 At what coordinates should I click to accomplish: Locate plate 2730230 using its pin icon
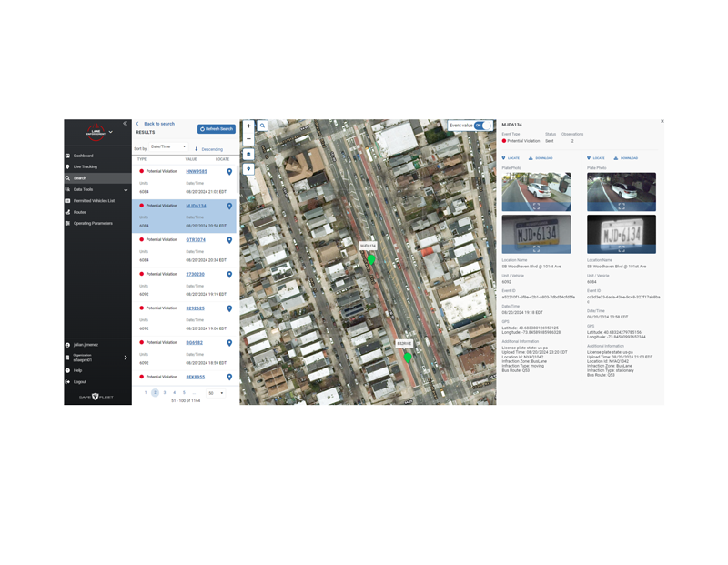tap(229, 275)
